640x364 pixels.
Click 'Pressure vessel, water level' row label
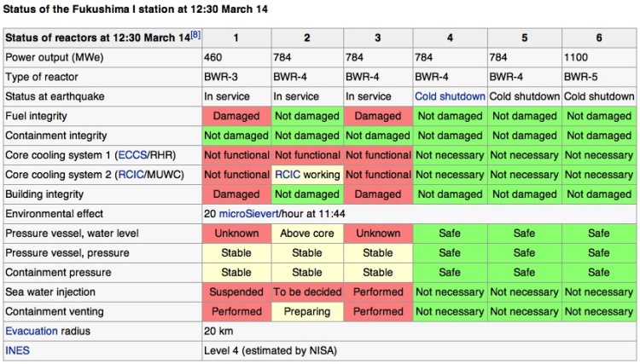(72, 234)
